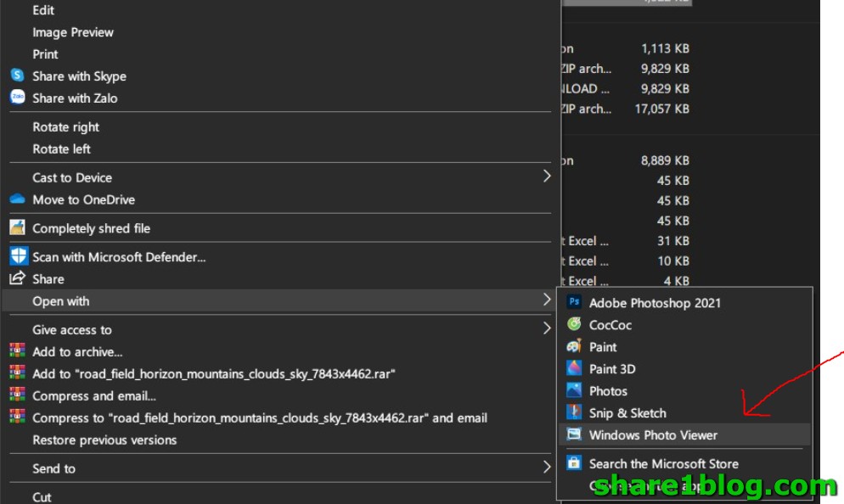Click the 1,113 KB file size cell
Screen dimensions: 844x504
click(665, 48)
